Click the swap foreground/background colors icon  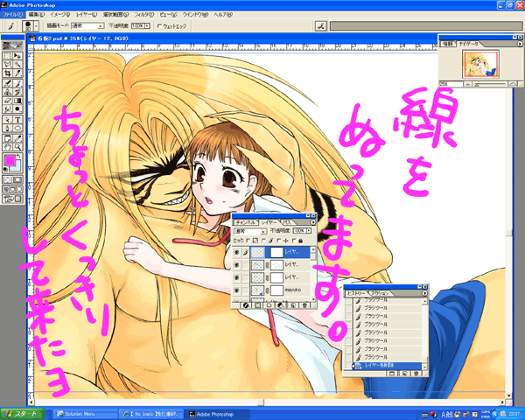coord(18,156)
